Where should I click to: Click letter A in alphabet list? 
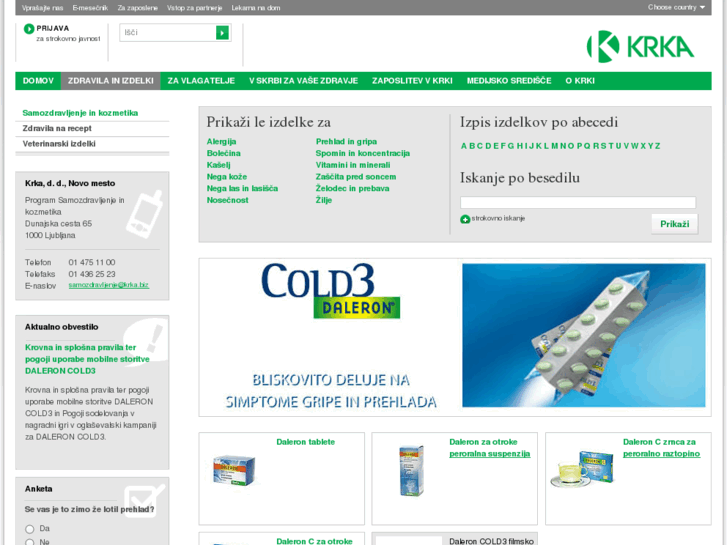click(463, 146)
